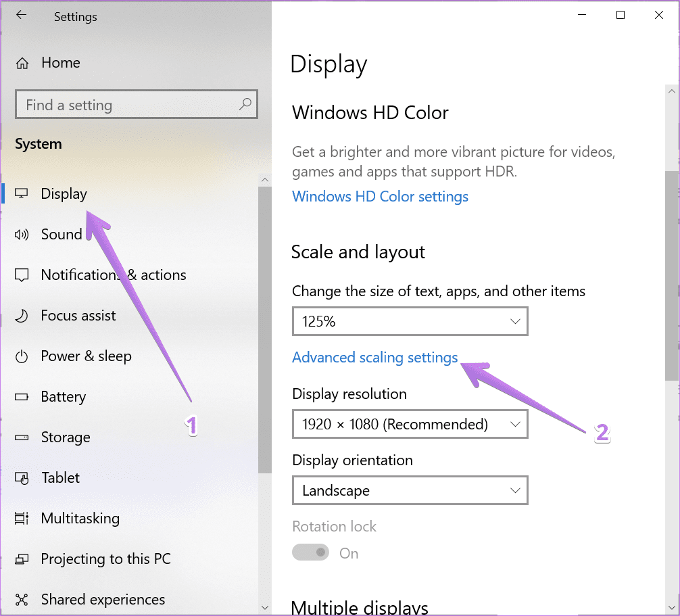The width and height of the screenshot is (680, 616).
Task: Click the Focus assist moon icon
Action: pos(22,316)
